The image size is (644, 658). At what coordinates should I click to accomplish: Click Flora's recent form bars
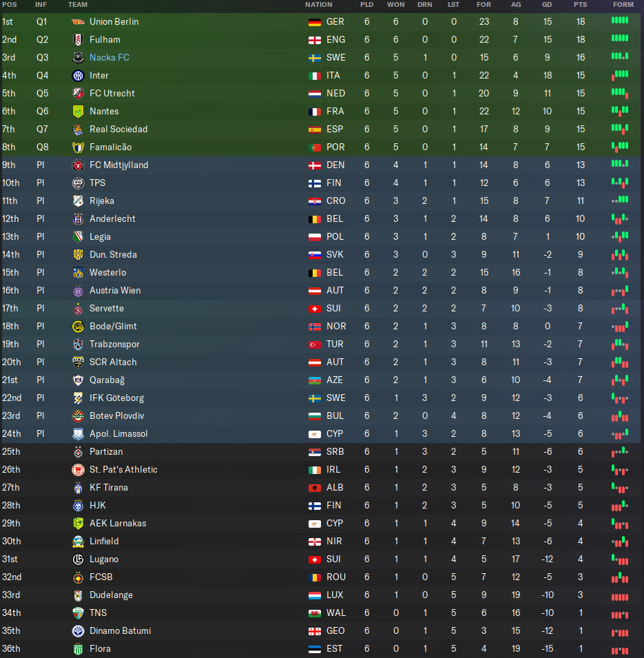620,648
